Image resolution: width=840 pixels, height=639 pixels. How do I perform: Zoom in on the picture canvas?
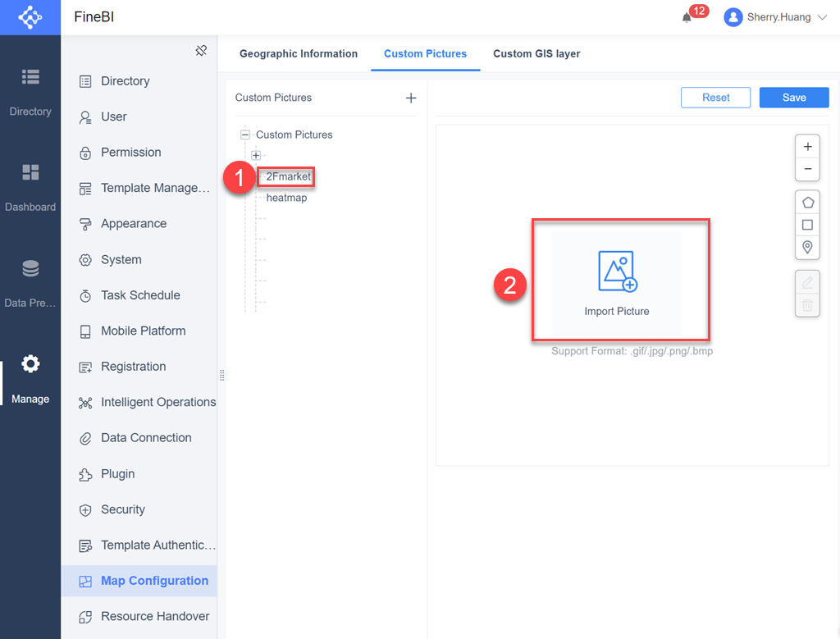click(x=807, y=147)
